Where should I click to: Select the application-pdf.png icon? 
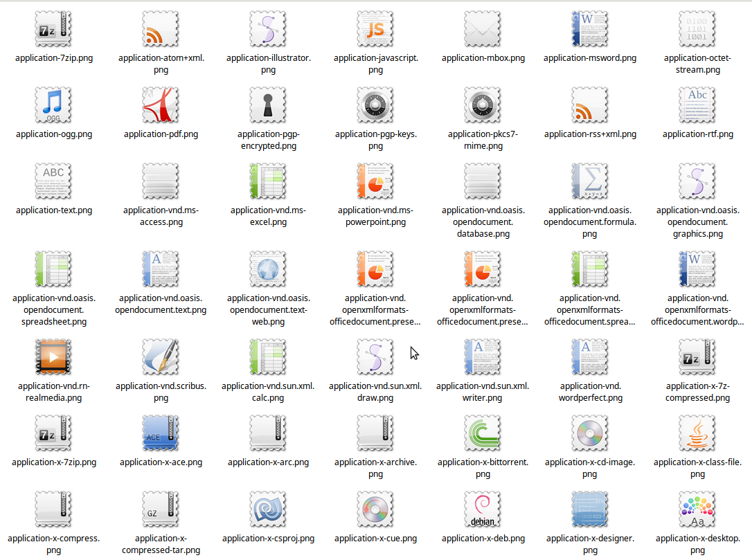pos(161,105)
